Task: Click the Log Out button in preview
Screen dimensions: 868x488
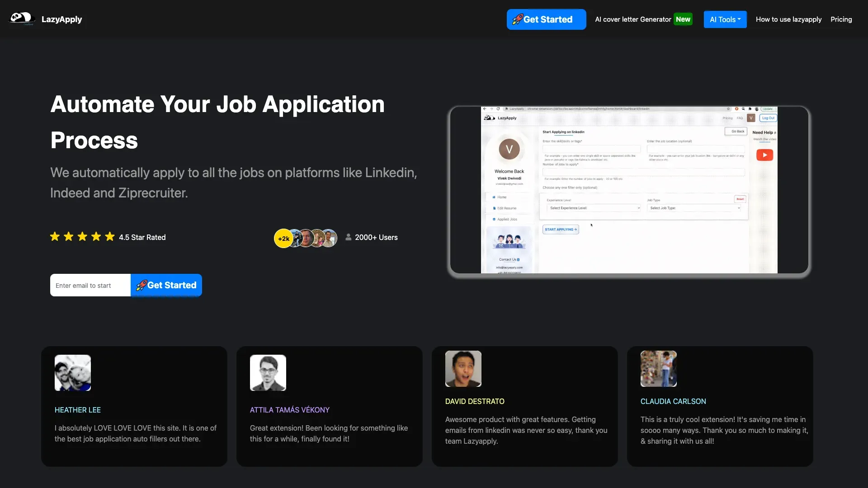Action: coord(768,118)
